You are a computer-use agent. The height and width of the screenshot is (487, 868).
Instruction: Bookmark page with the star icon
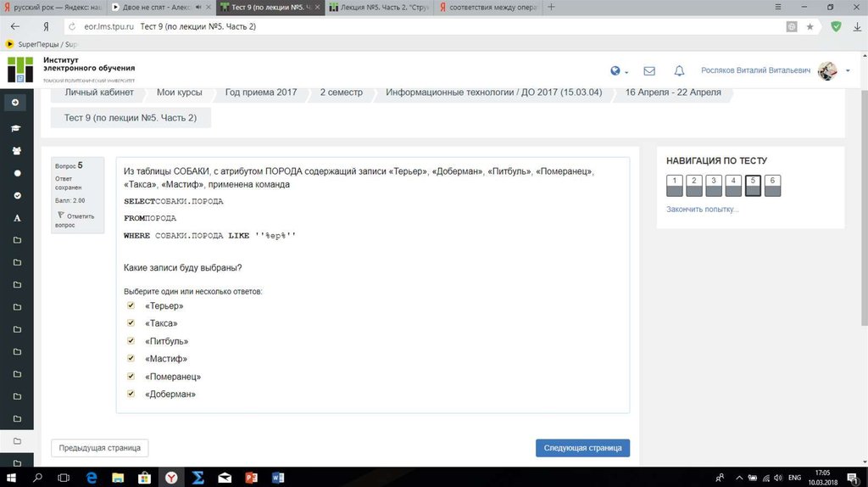click(x=810, y=26)
